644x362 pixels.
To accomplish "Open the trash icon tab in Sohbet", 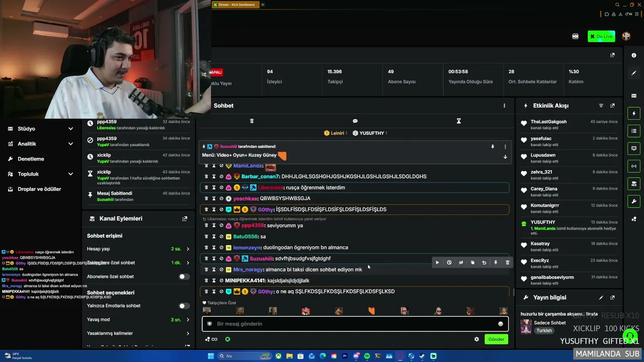I will [x=252, y=121].
